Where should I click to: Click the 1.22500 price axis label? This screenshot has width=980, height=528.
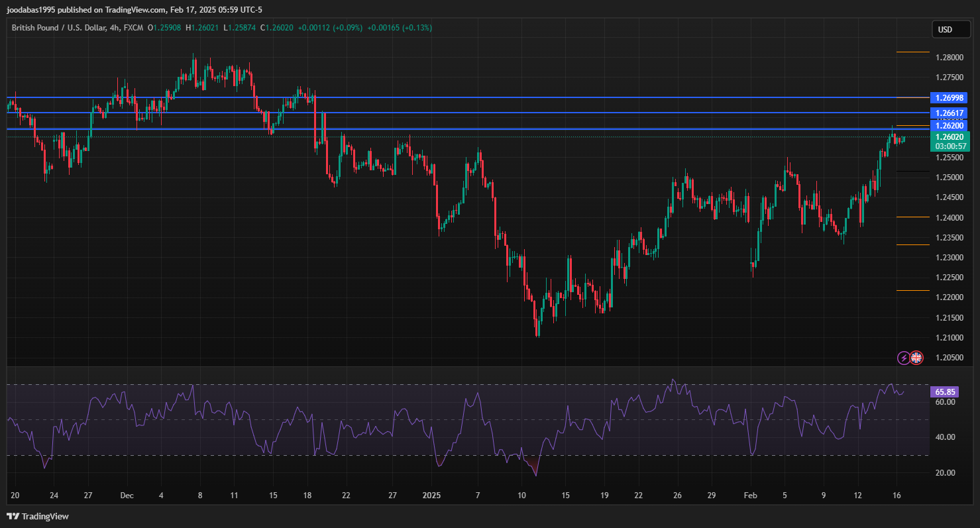[949, 277]
